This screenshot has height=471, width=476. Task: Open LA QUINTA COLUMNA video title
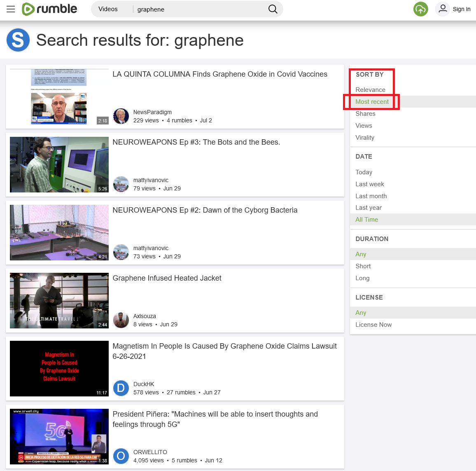pyautogui.click(x=220, y=74)
